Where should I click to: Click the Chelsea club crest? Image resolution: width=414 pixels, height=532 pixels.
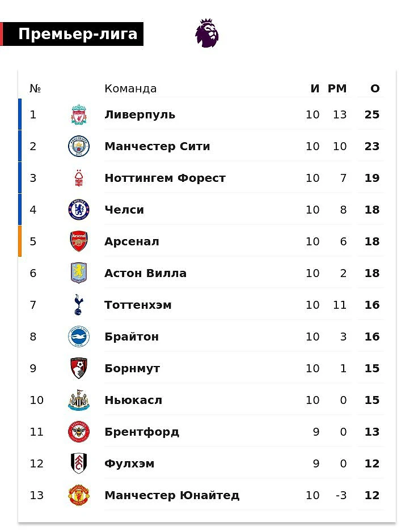coord(79,210)
